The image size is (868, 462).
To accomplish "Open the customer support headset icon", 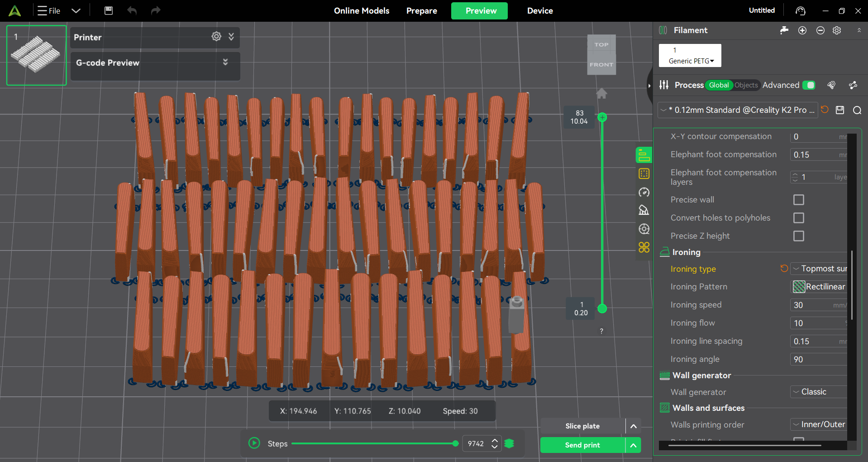I will point(801,10).
